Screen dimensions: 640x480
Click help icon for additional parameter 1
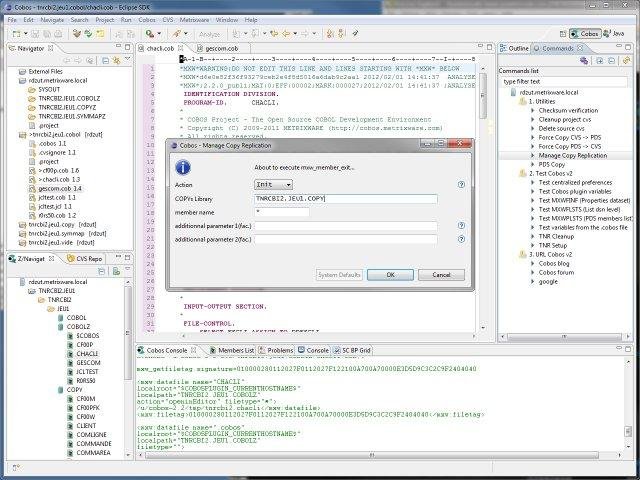[461, 227]
